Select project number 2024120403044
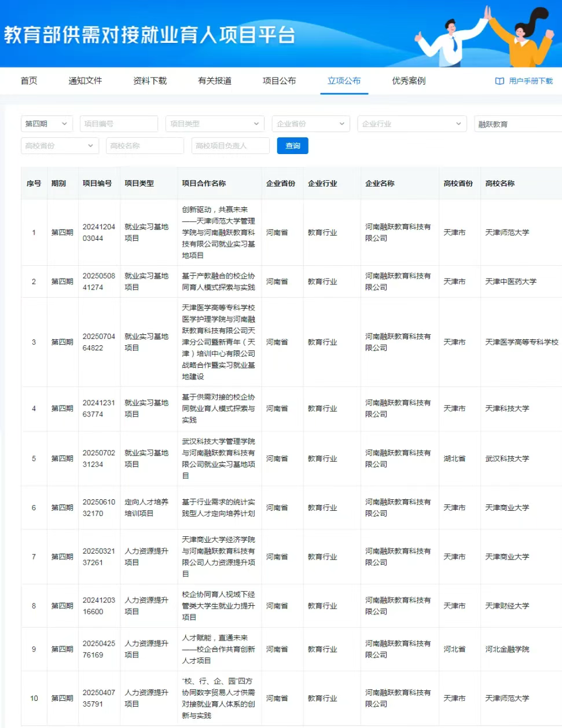Screen dimensions: 562x728 click(98, 232)
